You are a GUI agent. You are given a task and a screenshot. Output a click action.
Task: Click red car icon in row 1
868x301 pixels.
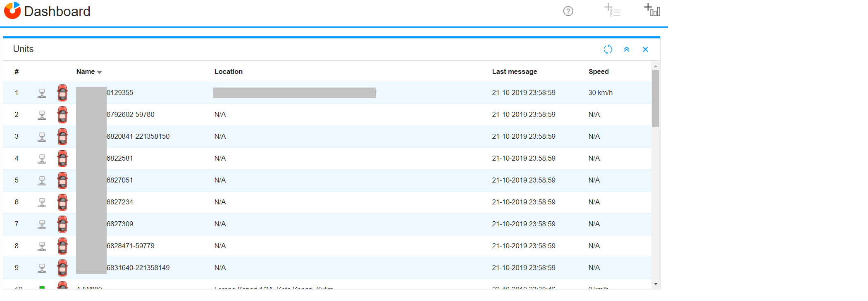(62, 93)
